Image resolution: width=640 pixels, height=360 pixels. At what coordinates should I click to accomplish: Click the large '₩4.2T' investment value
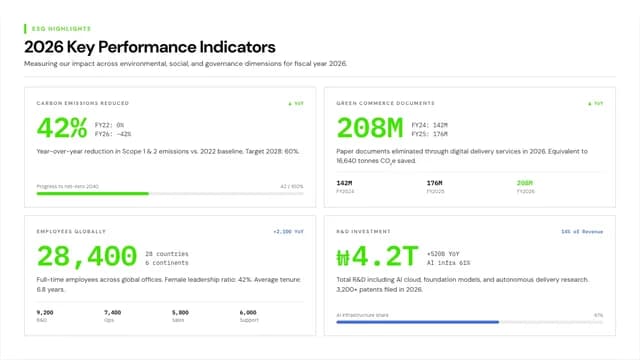pyautogui.click(x=377, y=256)
